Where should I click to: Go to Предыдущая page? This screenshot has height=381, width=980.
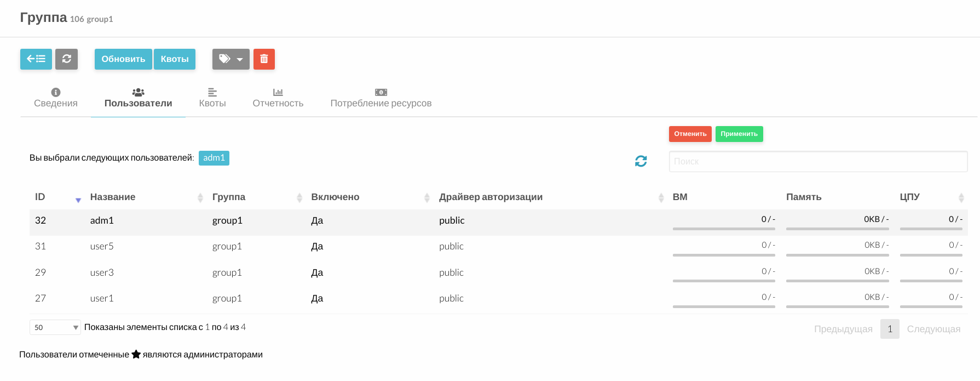843,329
